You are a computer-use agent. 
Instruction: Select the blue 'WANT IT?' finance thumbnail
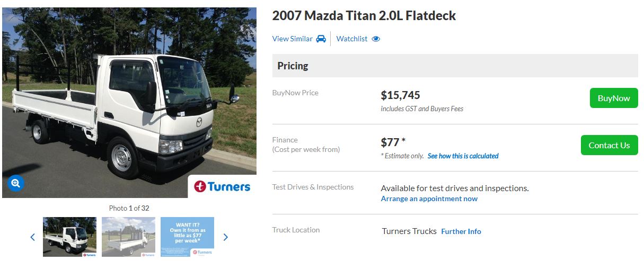coord(187,237)
